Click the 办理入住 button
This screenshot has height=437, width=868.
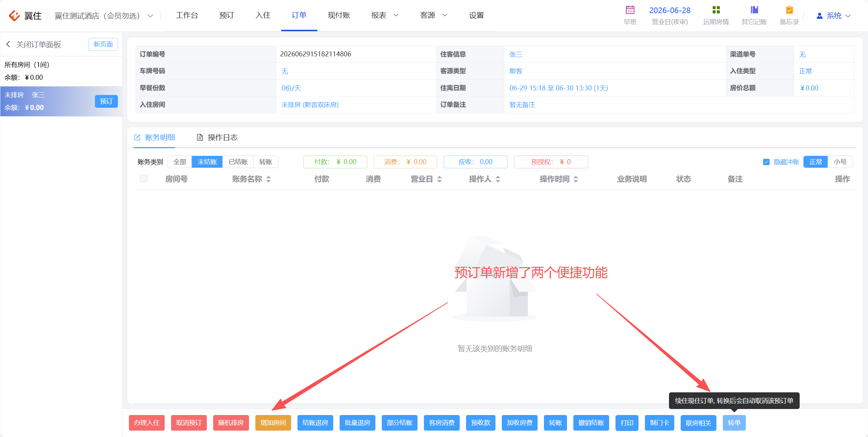(147, 423)
